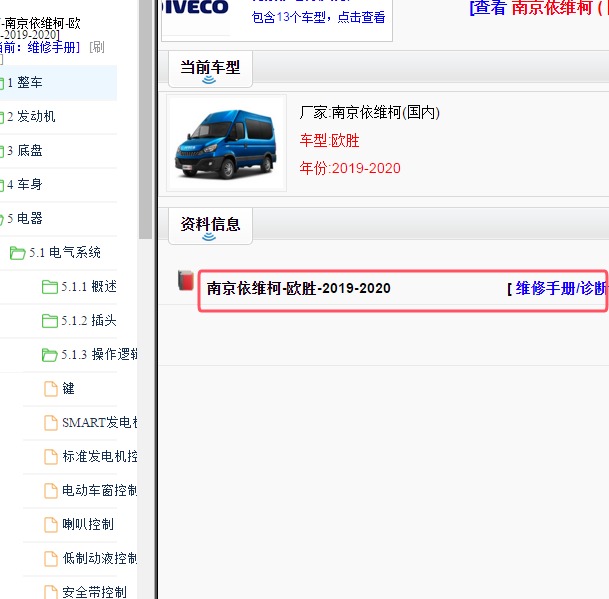Image resolution: width=609 pixels, height=599 pixels.
Task: Click the 年份:2019-2020 text
Action: (350, 168)
